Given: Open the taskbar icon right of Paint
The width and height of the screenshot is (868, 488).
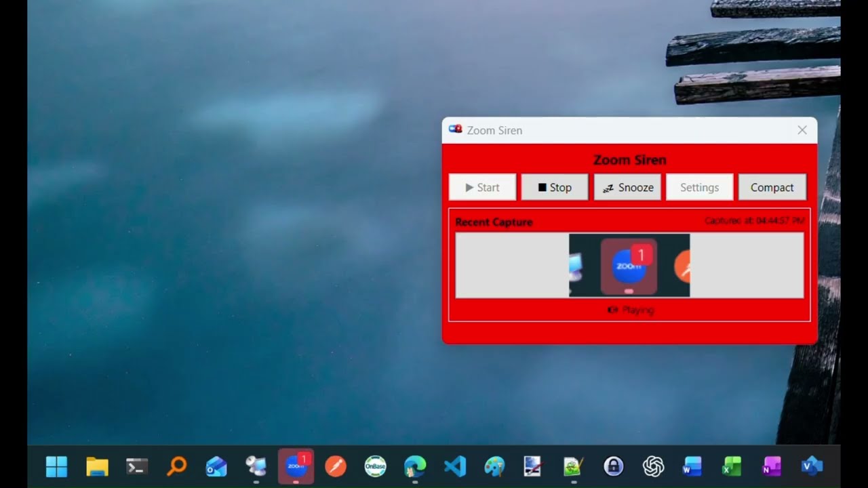Looking at the screenshot, I should [534, 466].
